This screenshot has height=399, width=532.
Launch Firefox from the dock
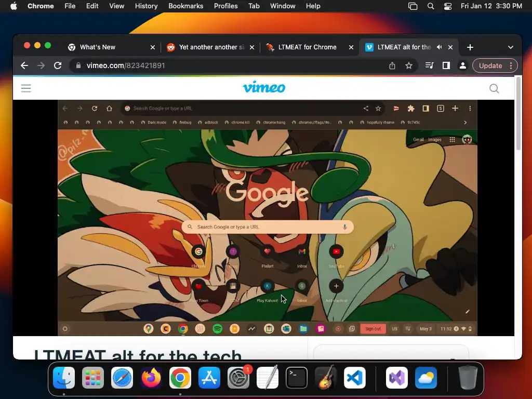pos(151,378)
